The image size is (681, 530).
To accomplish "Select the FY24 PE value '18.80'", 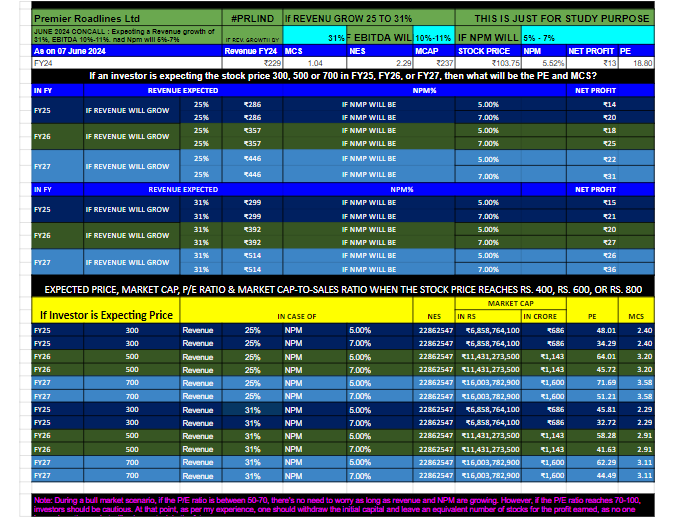I will pos(636,63).
